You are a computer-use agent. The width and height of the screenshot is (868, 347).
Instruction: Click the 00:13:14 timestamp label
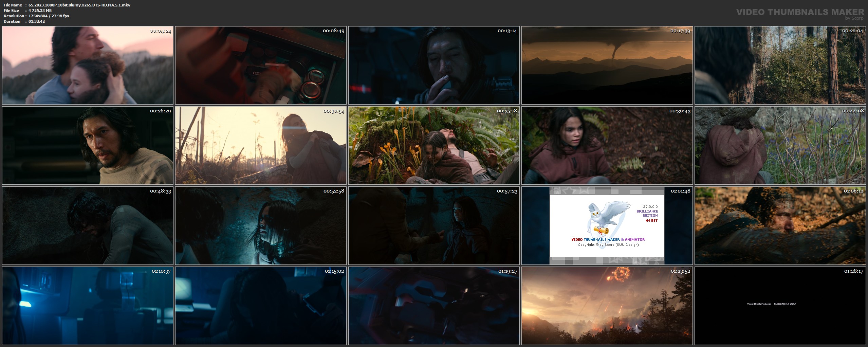pos(507,31)
